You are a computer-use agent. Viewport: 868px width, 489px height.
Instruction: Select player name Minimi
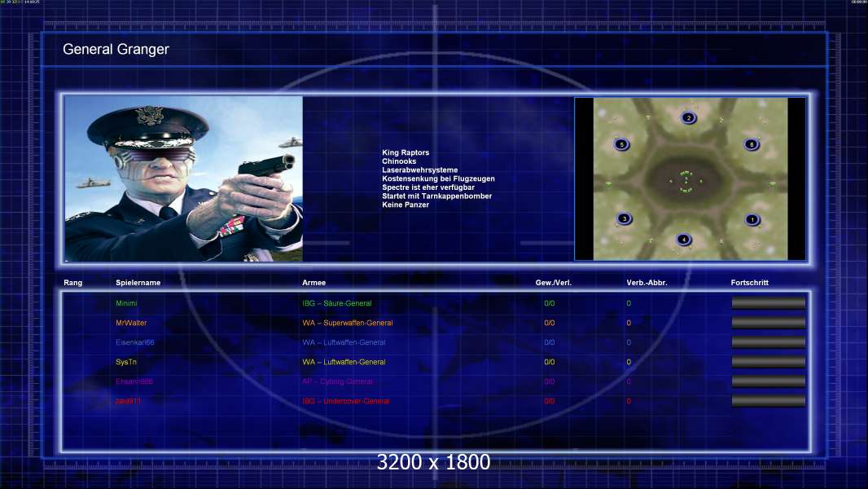click(x=126, y=303)
